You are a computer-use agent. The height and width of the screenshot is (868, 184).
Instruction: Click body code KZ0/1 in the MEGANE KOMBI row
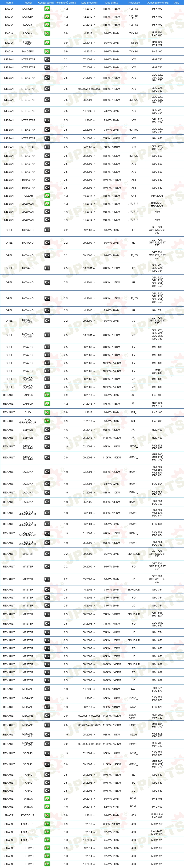(134, 735)
